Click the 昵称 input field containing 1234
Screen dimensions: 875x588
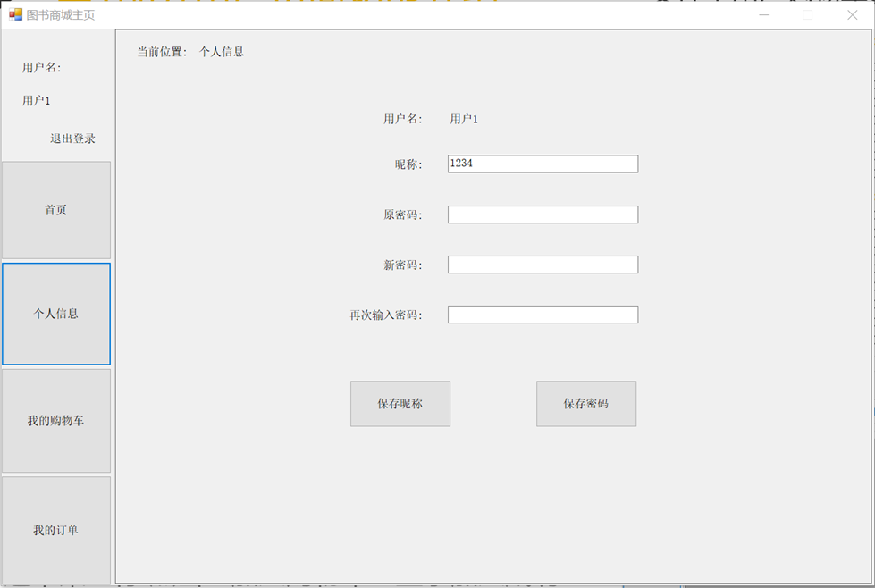(543, 164)
